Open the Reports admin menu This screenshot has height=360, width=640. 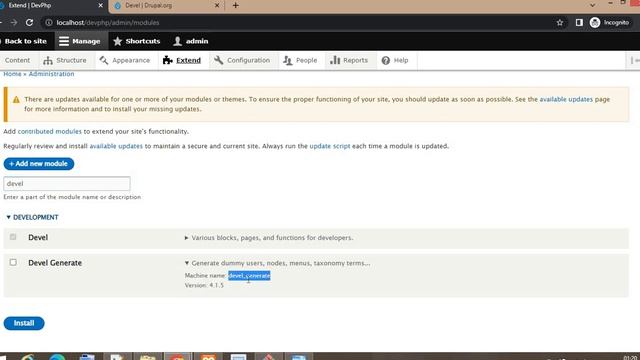click(x=349, y=60)
